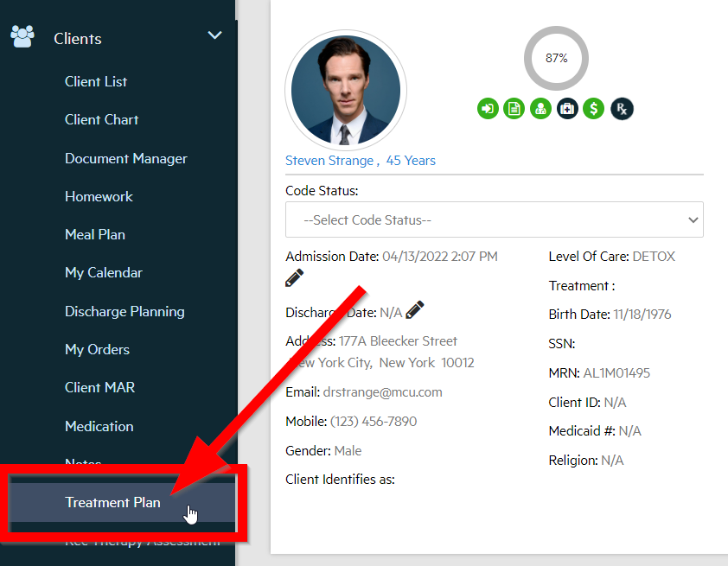
Task: Click the Clients group icon in sidebar
Action: [x=22, y=36]
